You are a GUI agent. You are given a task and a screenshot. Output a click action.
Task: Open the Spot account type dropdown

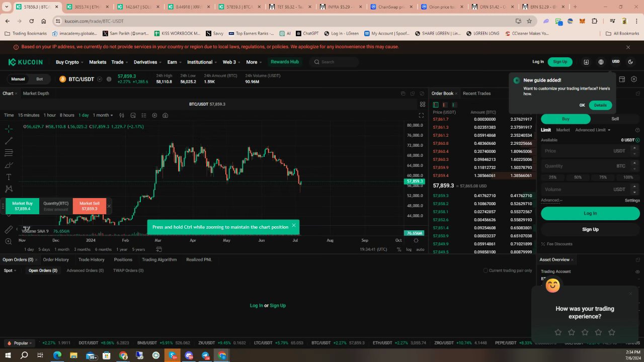(x=10, y=270)
